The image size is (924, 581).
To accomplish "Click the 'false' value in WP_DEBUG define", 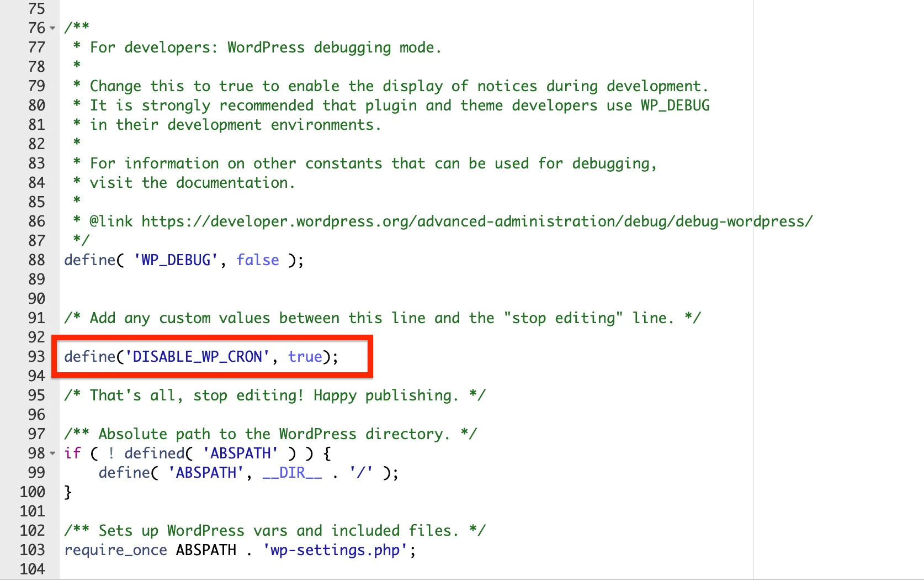I will pos(258,260).
